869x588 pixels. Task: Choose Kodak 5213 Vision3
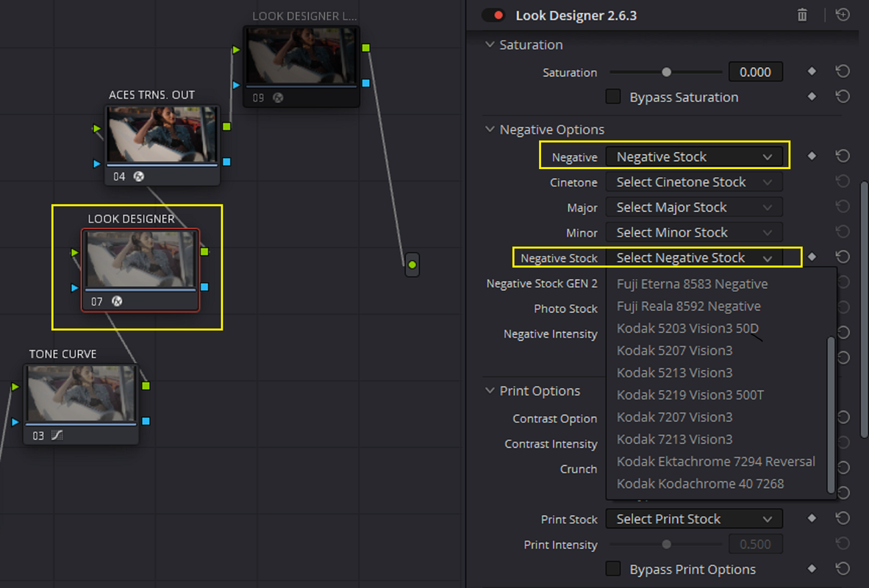674,373
